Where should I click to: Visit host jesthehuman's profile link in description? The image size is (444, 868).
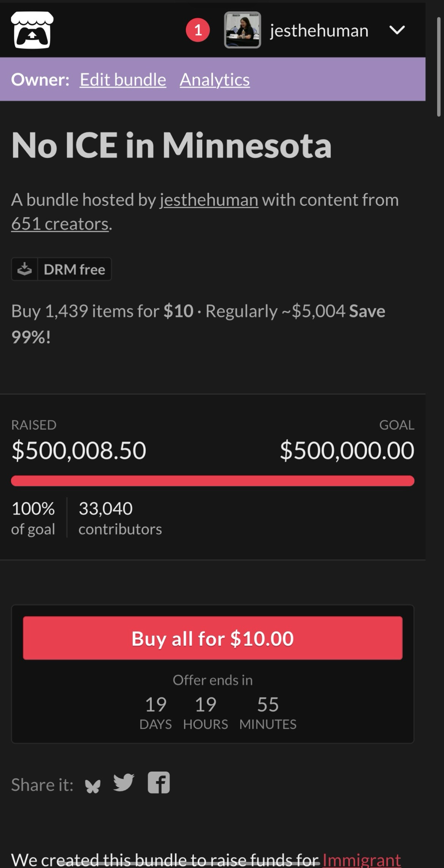[x=209, y=200]
